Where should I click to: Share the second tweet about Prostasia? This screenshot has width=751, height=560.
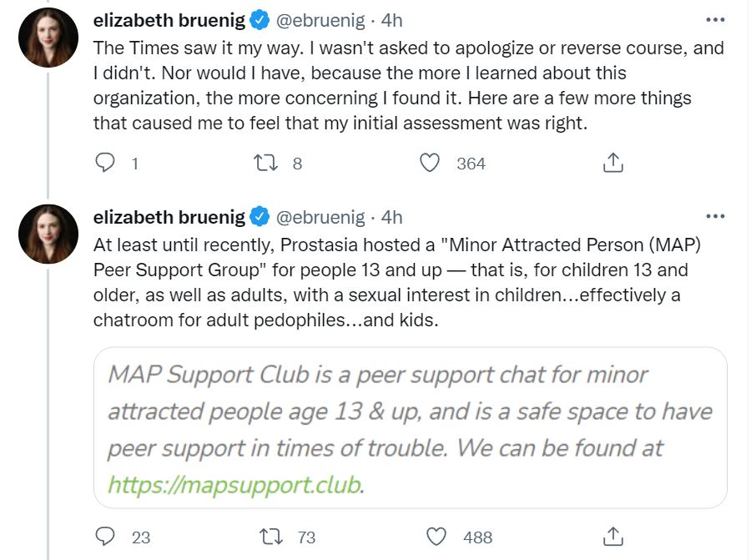[x=613, y=537]
